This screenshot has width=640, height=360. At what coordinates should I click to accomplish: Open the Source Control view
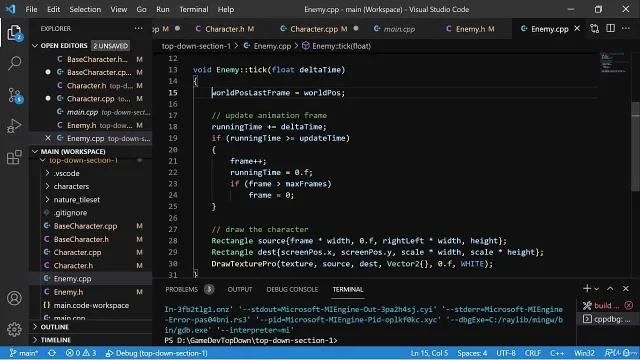point(15,95)
